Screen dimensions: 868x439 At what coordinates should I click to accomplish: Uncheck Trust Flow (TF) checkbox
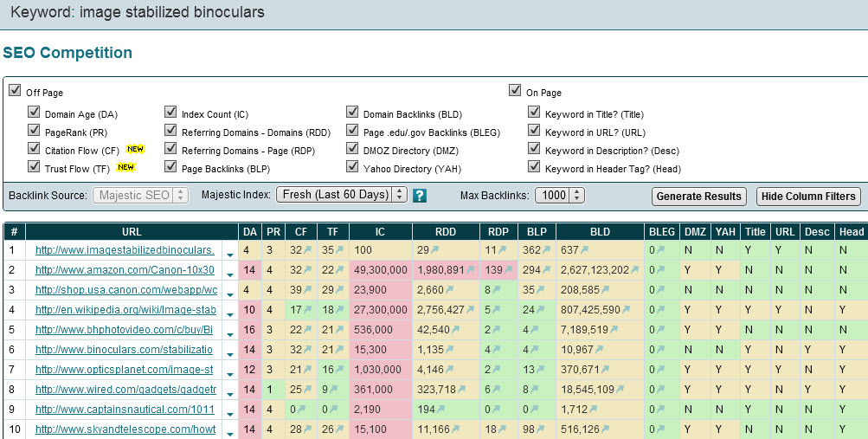pyautogui.click(x=34, y=166)
